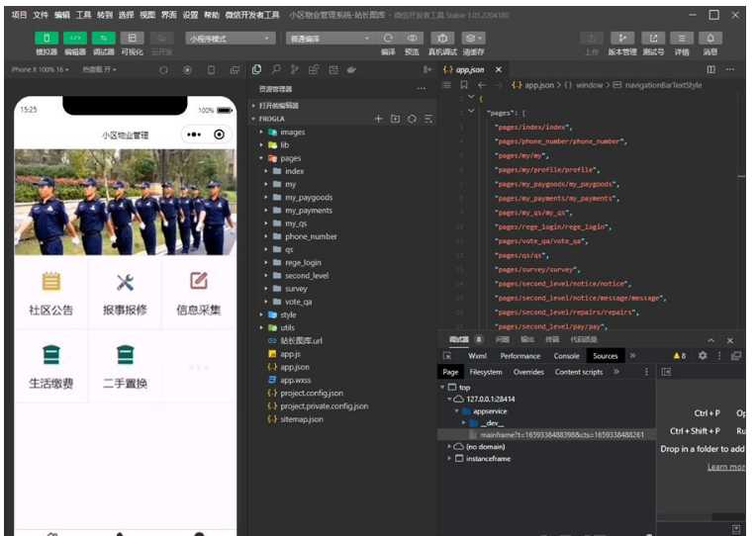Collapse the pages folder
Screen dimensions: 756x536
pos(261,158)
